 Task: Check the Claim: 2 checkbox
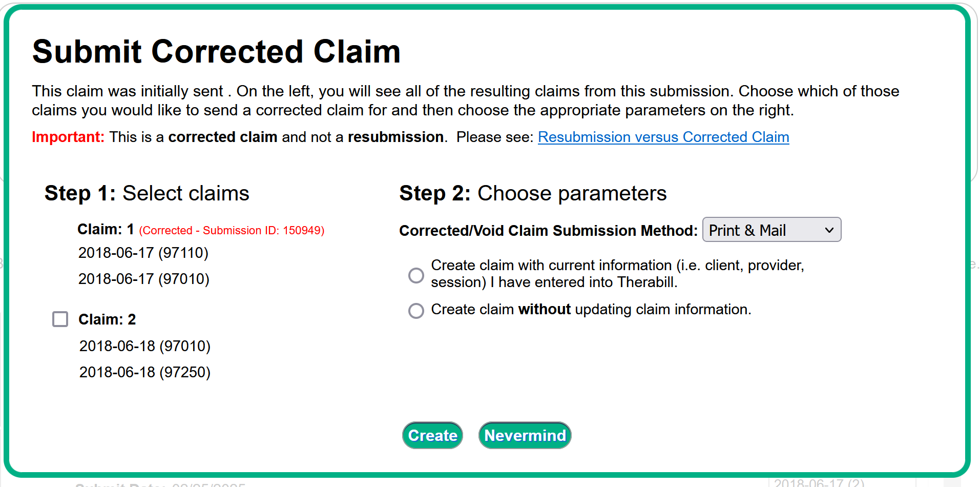click(x=60, y=319)
